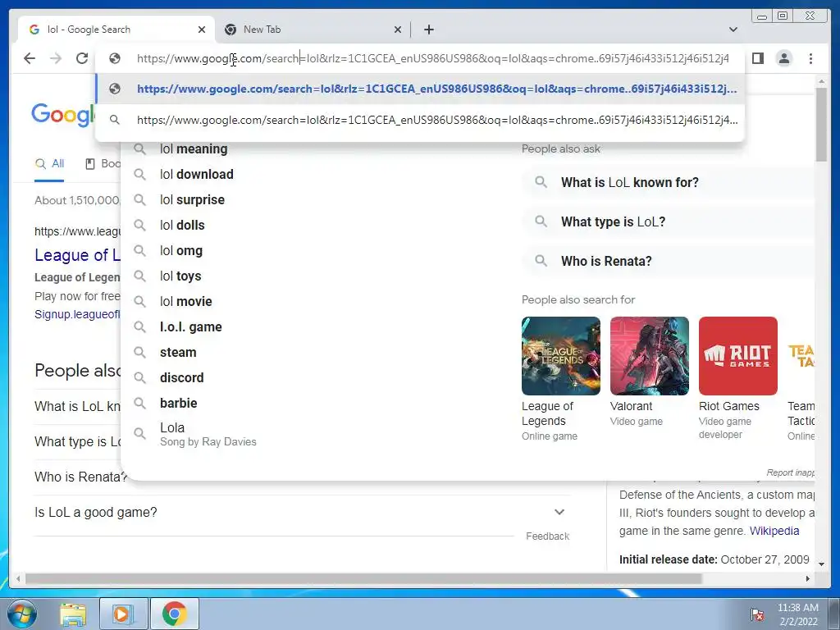The image size is (840, 630).
Task: Pick the 'lol dolls' suggestion
Action: 182,225
